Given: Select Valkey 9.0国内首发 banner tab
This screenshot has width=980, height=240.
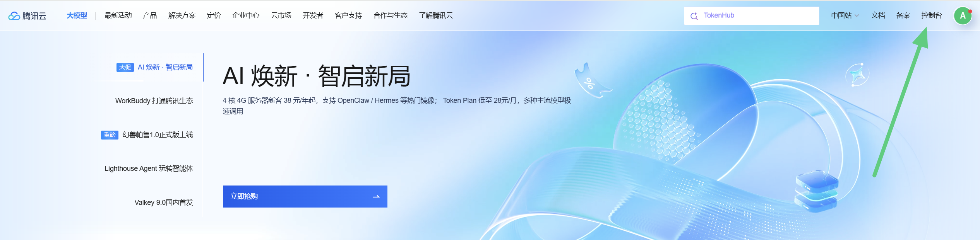Looking at the screenshot, I should (164, 203).
